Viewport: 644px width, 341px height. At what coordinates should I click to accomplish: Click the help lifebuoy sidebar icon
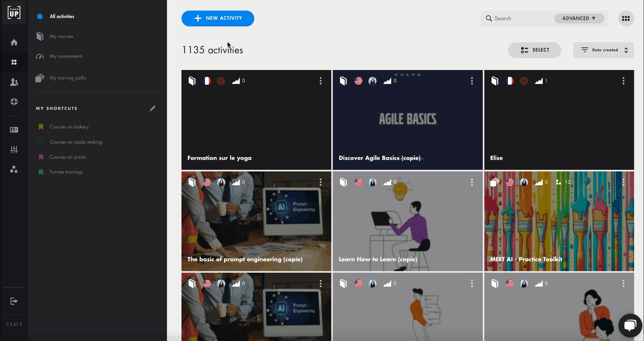[x=14, y=102]
